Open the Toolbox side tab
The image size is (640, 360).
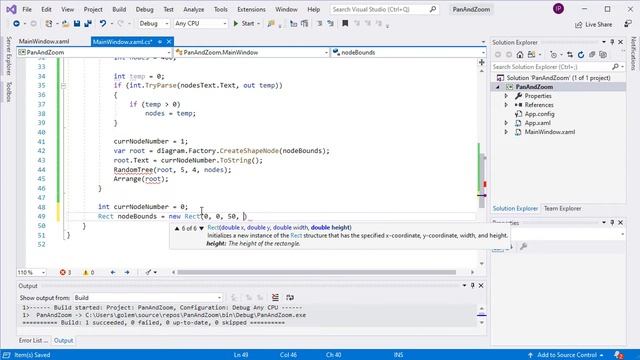9,92
